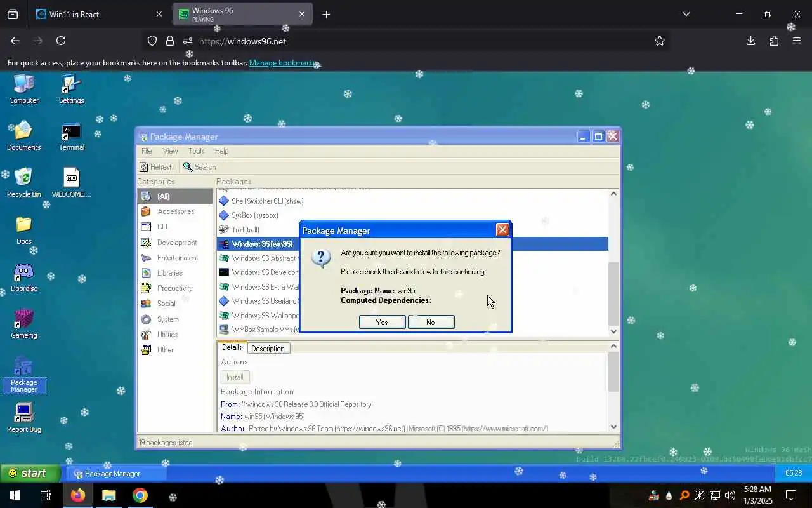Click the details pane scroll down arrow
Image resolution: width=812 pixels, height=508 pixels.
click(613, 427)
